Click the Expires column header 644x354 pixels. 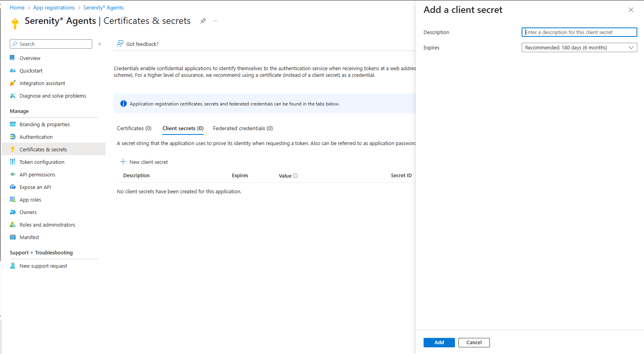pyautogui.click(x=240, y=176)
